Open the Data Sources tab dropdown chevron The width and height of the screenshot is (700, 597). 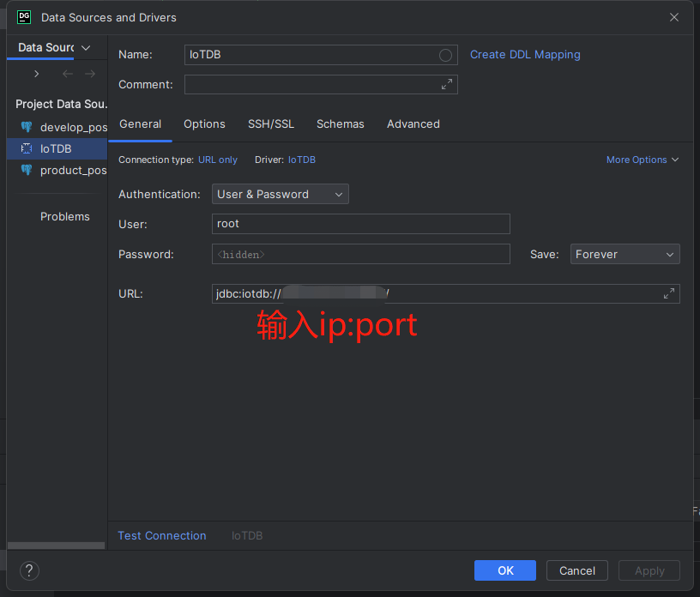[x=86, y=48]
